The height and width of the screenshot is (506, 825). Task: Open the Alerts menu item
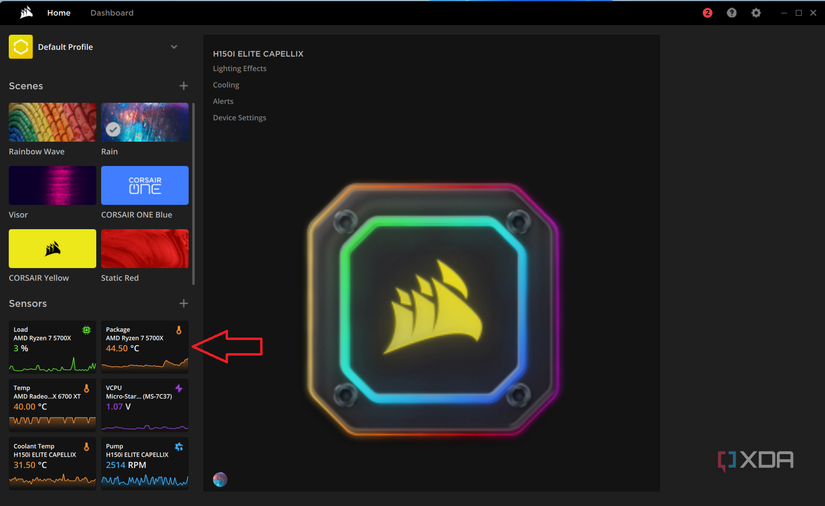click(x=223, y=101)
